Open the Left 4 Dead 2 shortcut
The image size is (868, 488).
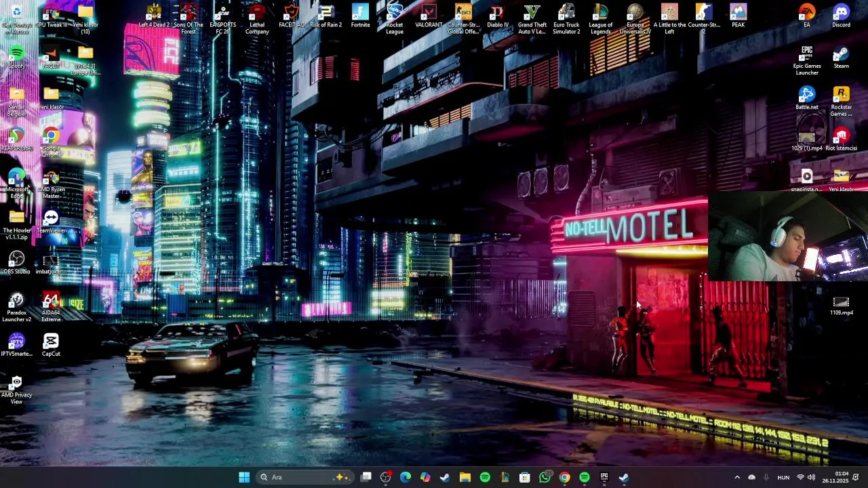pyautogui.click(x=154, y=17)
